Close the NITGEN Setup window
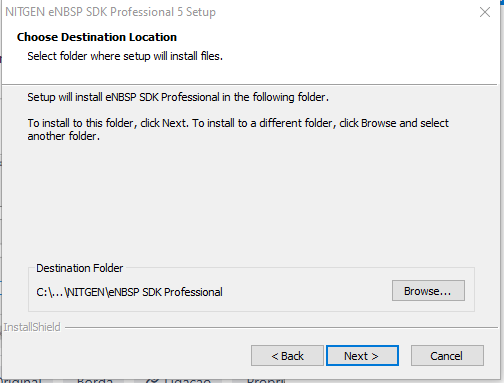Viewport: 504px width, 383px height. click(485, 12)
